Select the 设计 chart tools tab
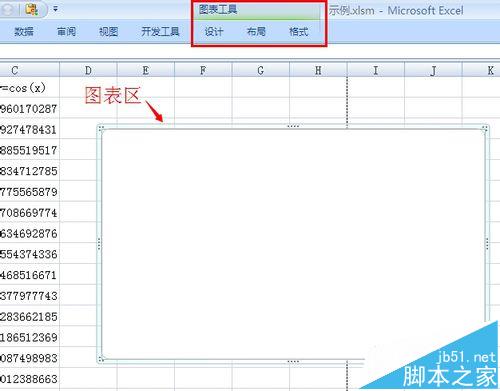Screen dimensions: 500x391 (214, 32)
